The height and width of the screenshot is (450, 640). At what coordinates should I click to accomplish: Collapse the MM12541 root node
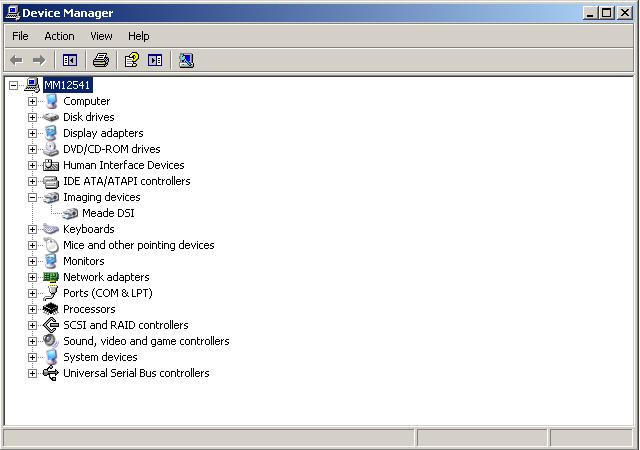click(x=13, y=85)
